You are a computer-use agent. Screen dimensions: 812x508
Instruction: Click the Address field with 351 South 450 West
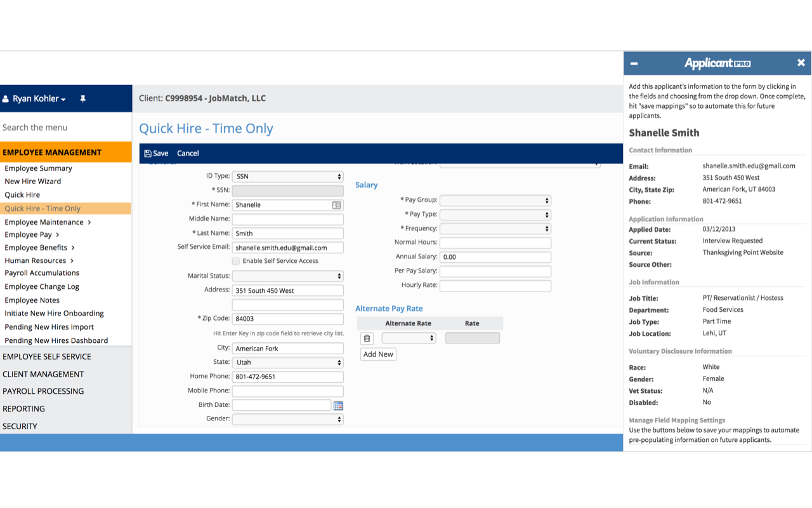[x=287, y=291]
